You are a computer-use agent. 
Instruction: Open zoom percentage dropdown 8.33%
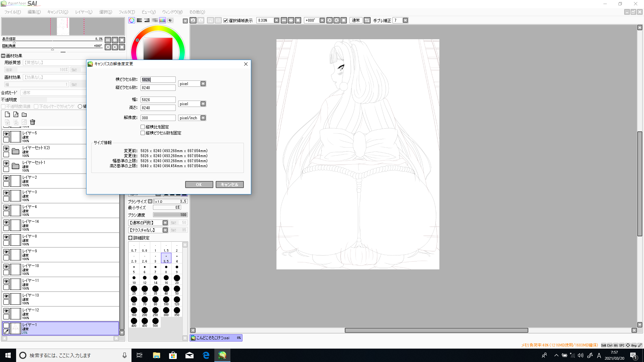276,20
